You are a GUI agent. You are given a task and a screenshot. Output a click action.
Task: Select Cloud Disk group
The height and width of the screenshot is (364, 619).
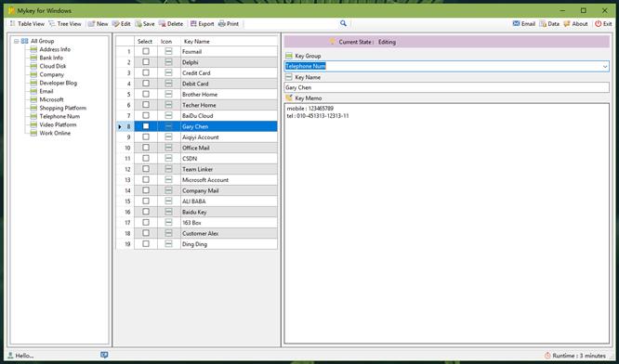pos(52,66)
